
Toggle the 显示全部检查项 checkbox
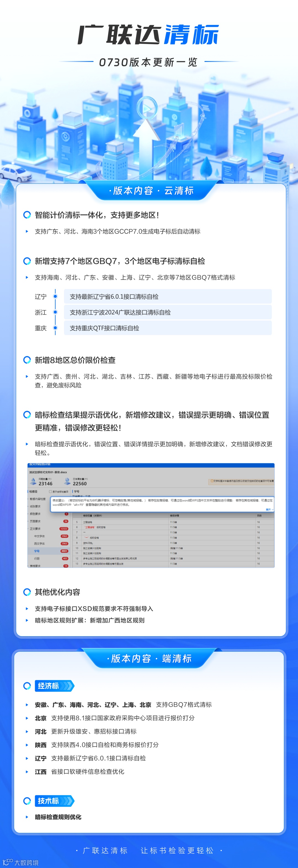(50, 492)
